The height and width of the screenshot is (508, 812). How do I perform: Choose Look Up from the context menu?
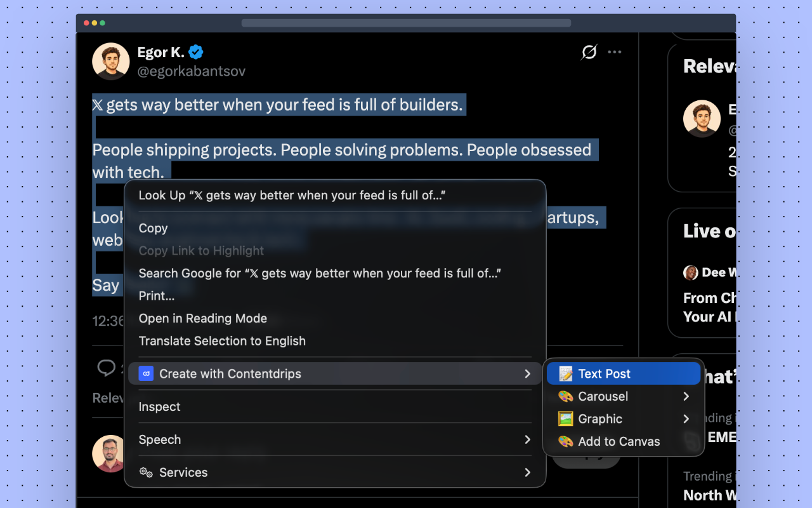click(335, 196)
